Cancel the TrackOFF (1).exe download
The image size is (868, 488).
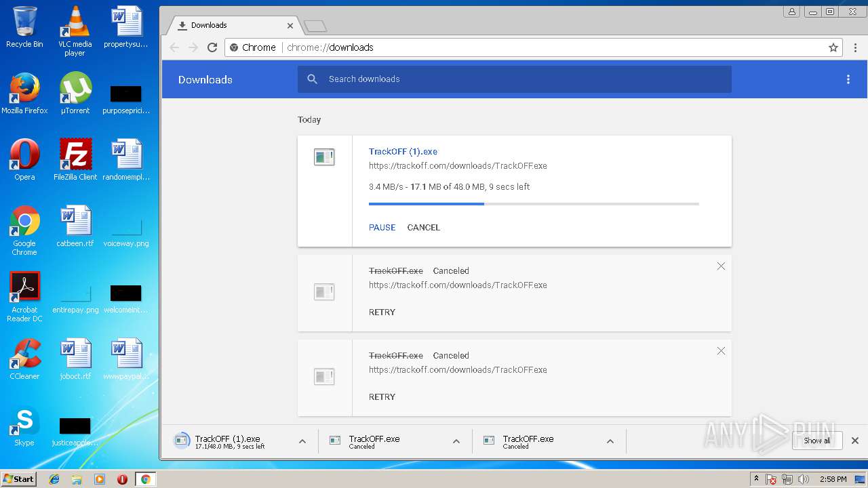tap(424, 228)
